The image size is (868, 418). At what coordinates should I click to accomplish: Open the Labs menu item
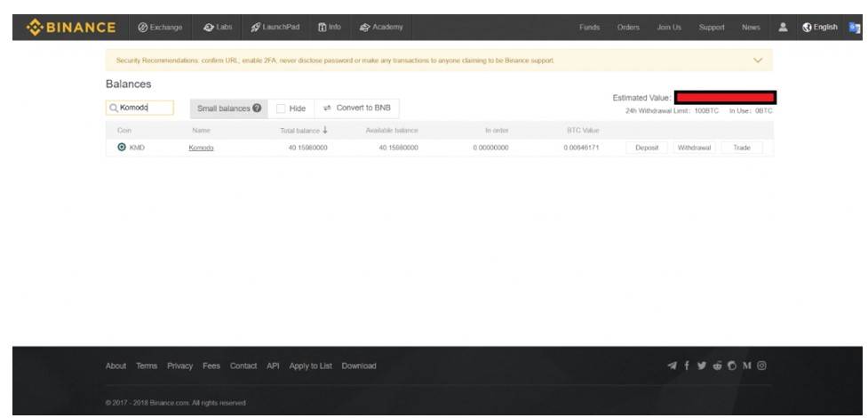[x=218, y=27]
